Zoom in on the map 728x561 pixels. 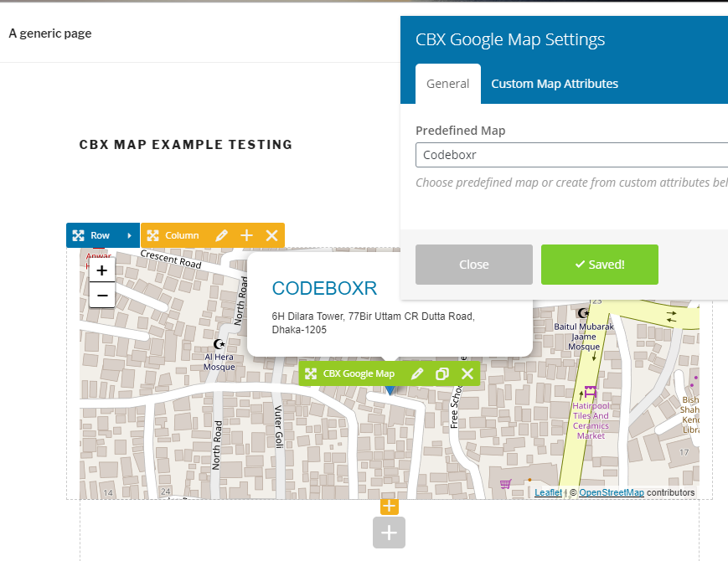[102, 270]
